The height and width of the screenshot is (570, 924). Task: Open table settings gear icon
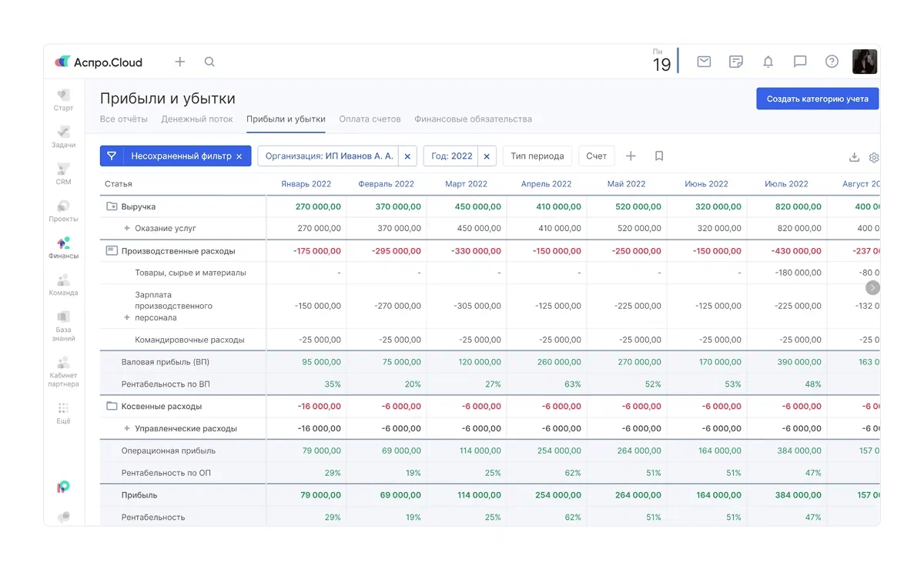[874, 157]
